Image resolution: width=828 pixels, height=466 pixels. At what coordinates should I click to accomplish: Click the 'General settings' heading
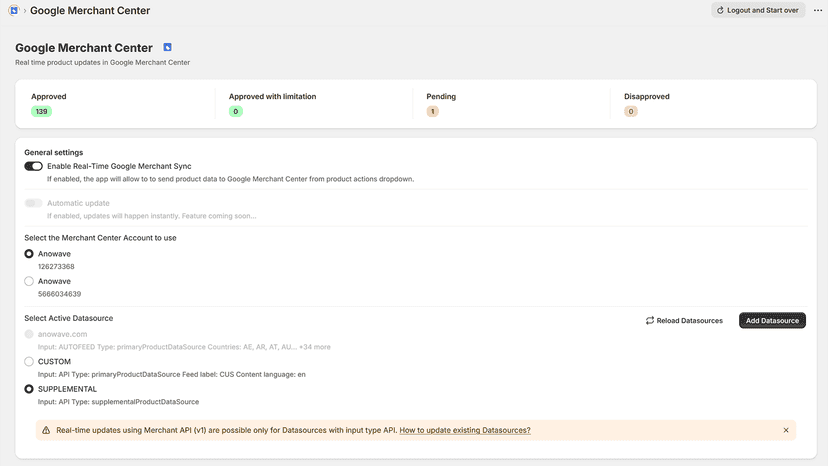(53, 153)
